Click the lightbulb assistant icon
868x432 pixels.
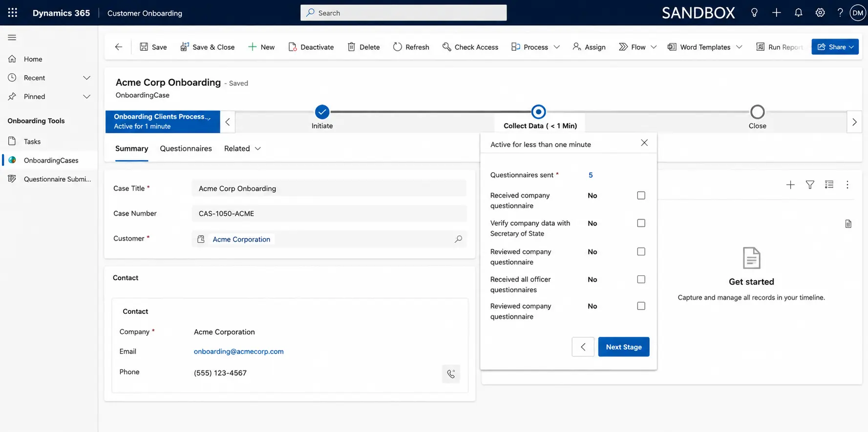tap(754, 13)
